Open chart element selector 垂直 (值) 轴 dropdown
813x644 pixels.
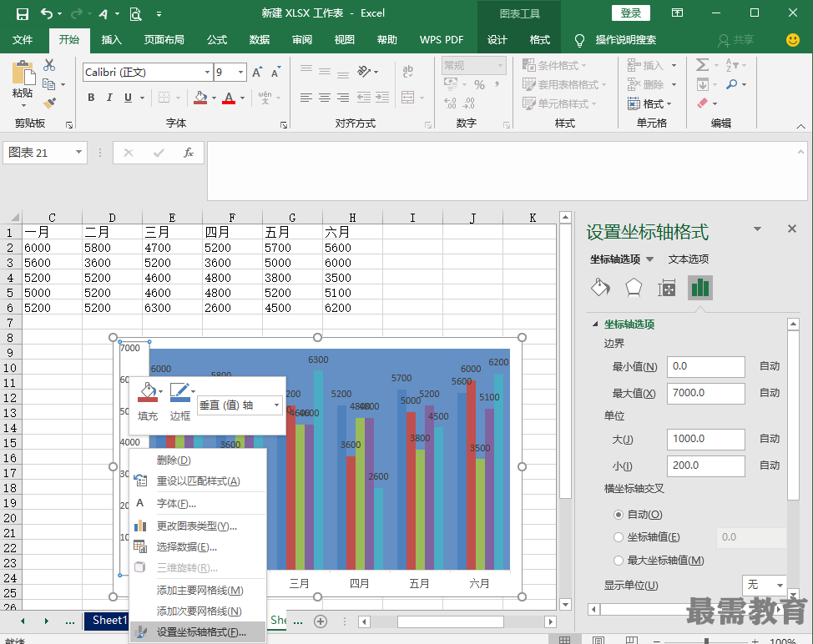coord(276,405)
